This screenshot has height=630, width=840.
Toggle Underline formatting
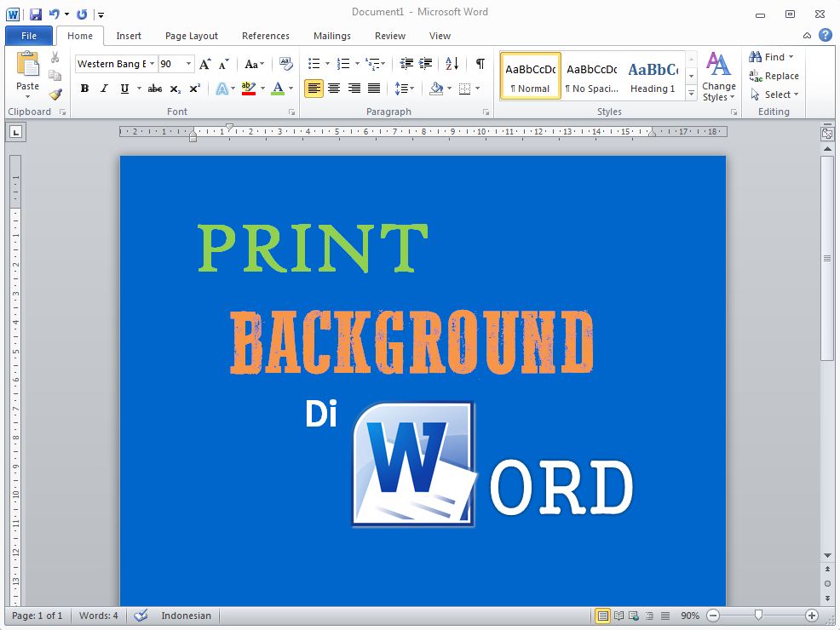[124, 89]
